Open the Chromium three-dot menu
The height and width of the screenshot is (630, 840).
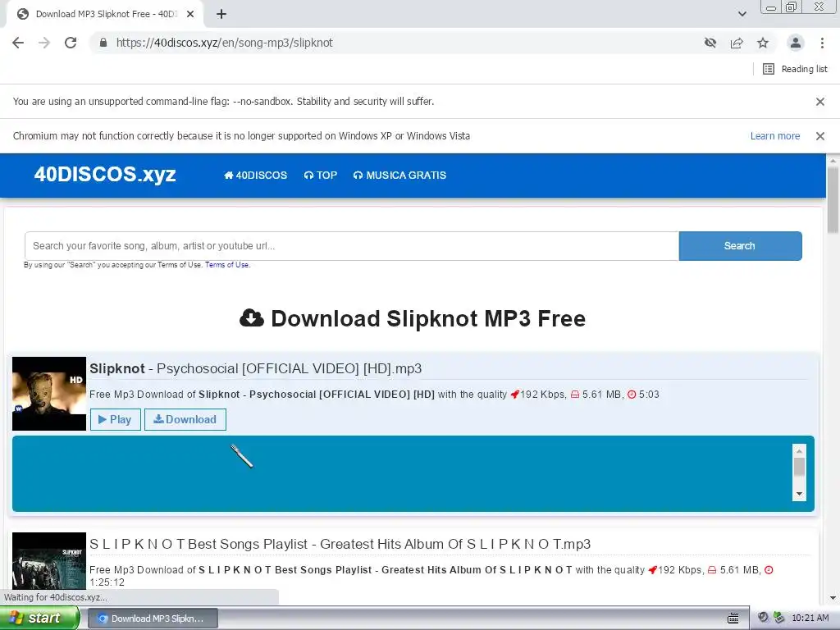tap(822, 43)
